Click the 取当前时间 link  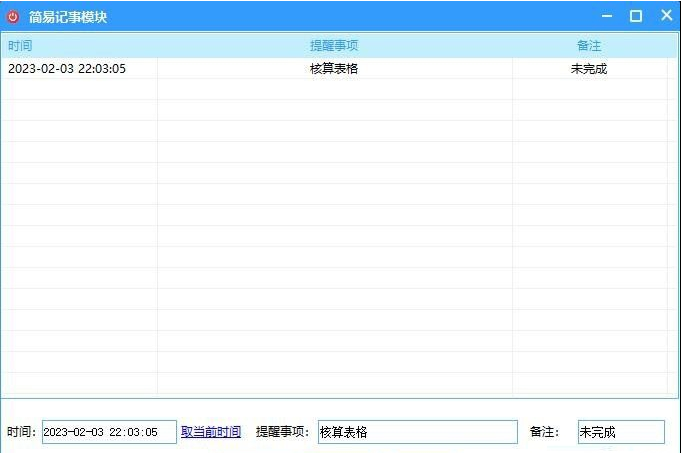tap(211, 432)
